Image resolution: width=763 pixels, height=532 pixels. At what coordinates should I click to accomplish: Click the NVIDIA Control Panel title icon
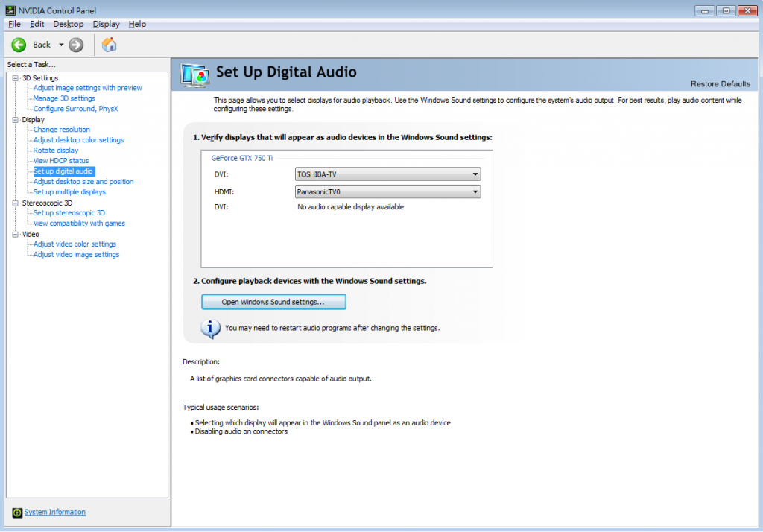(x=10, y=10)
